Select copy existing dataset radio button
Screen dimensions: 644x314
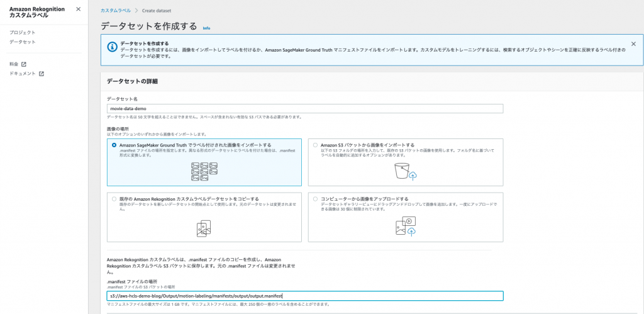114,199
